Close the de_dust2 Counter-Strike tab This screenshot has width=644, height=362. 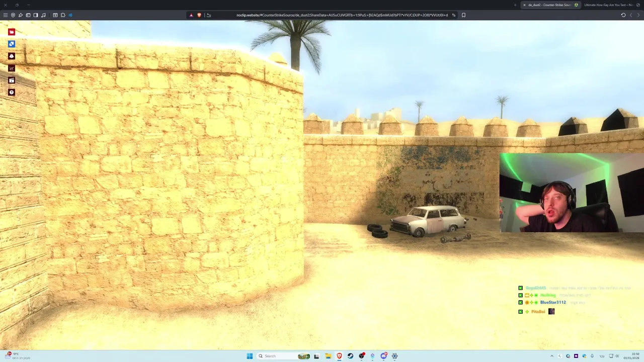[x=524, y=5]
